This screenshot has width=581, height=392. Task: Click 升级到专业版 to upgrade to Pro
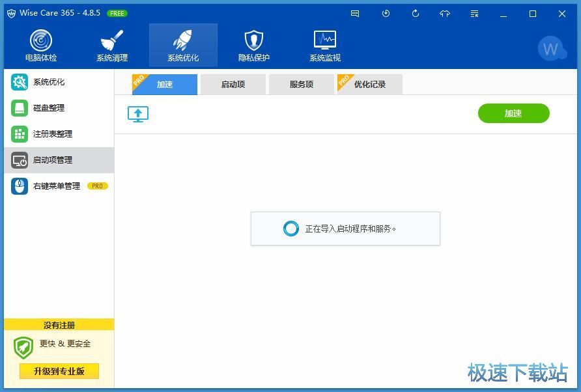tap(59, 371)
